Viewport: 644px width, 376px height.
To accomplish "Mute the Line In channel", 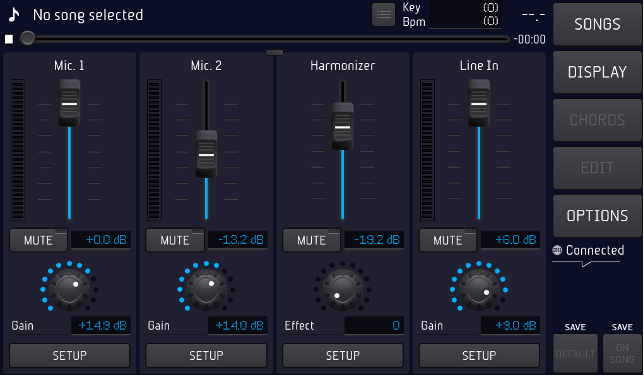I will click(448, 240).
